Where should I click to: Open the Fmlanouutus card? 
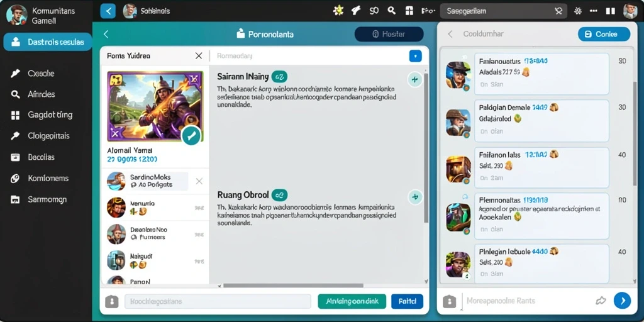[x=541, y=74]
